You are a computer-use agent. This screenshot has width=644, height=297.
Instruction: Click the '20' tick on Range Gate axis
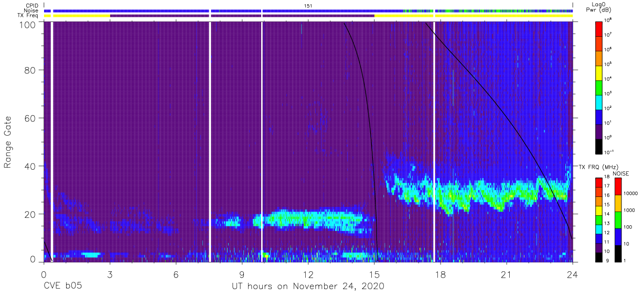(30, 214)
